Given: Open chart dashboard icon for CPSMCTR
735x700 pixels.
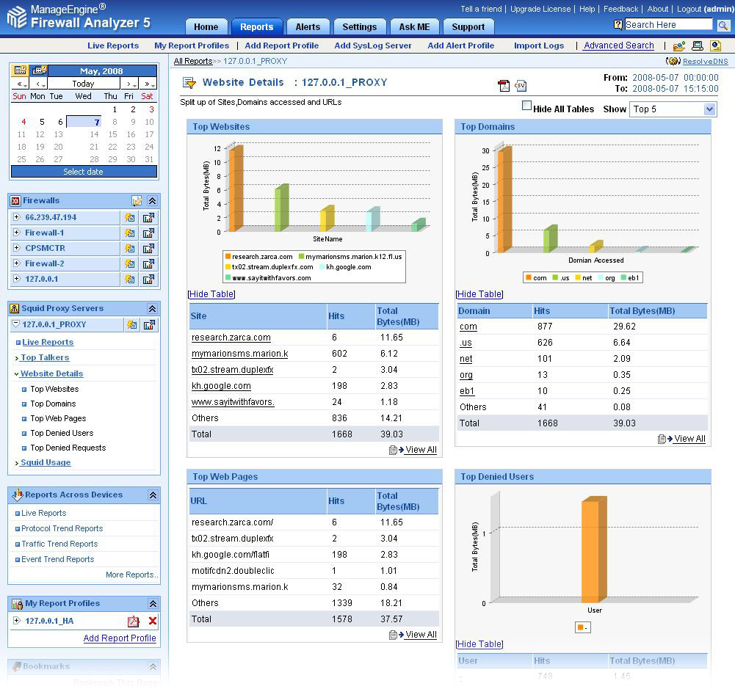Looking at the screenshot, I should click(x=148, y=249).
